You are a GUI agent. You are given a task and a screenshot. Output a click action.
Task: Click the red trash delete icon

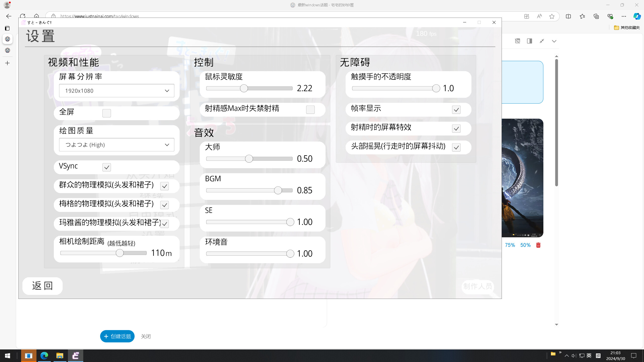538,245
